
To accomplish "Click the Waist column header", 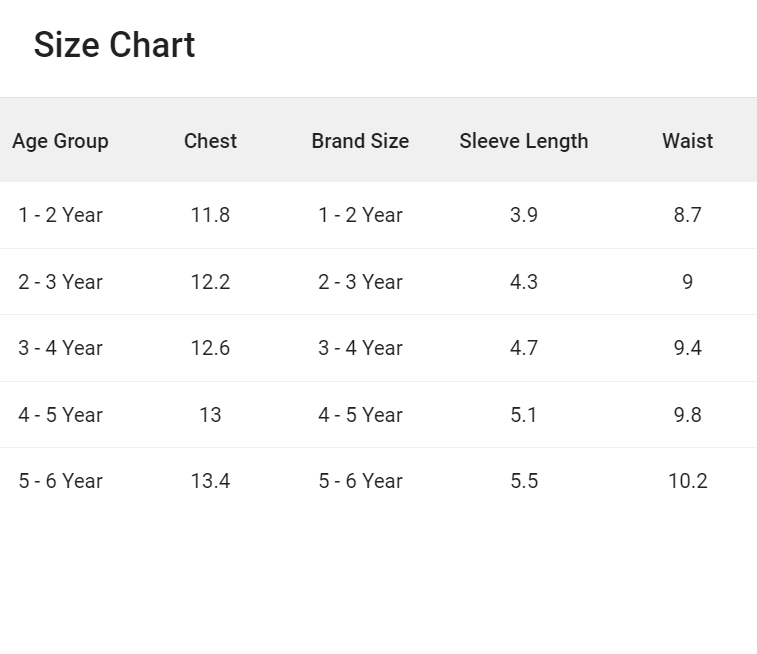I will 687,141.
